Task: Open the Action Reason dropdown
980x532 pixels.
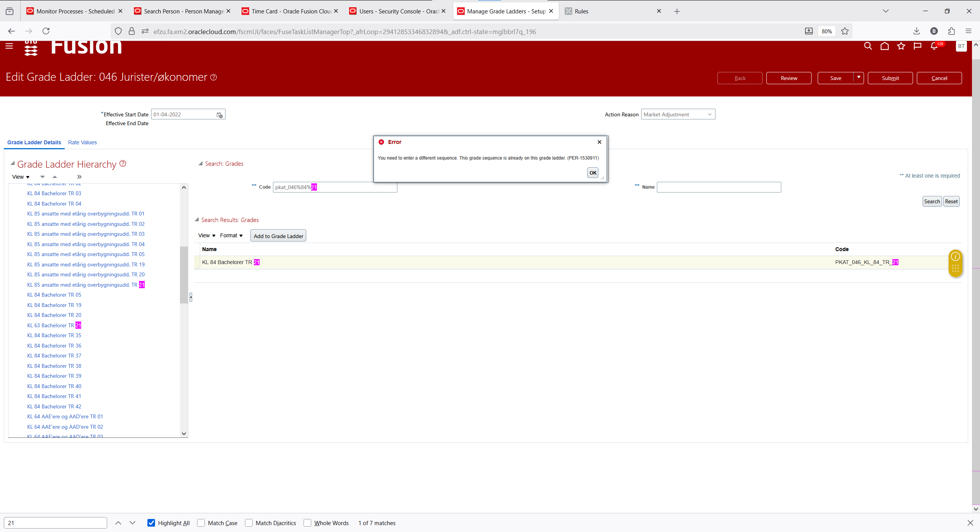Action: 710,114
